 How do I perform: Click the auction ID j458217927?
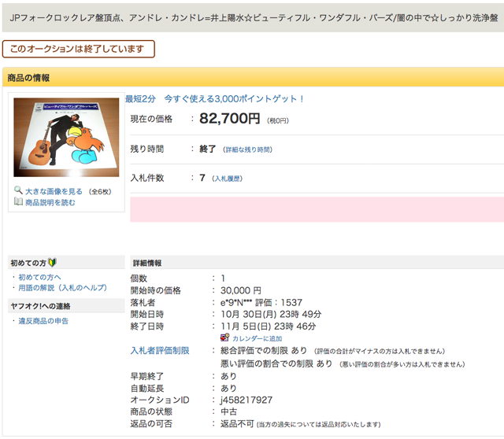point(246,400)
